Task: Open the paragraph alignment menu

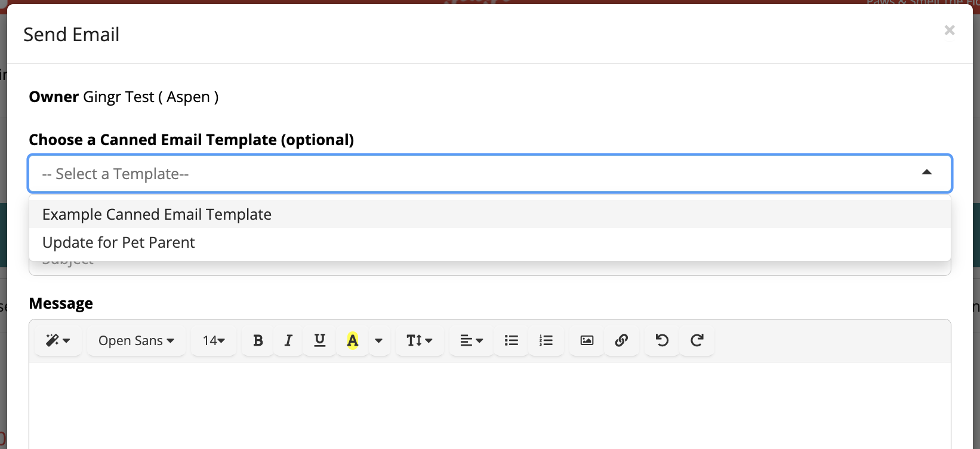Action: point(471,340)
